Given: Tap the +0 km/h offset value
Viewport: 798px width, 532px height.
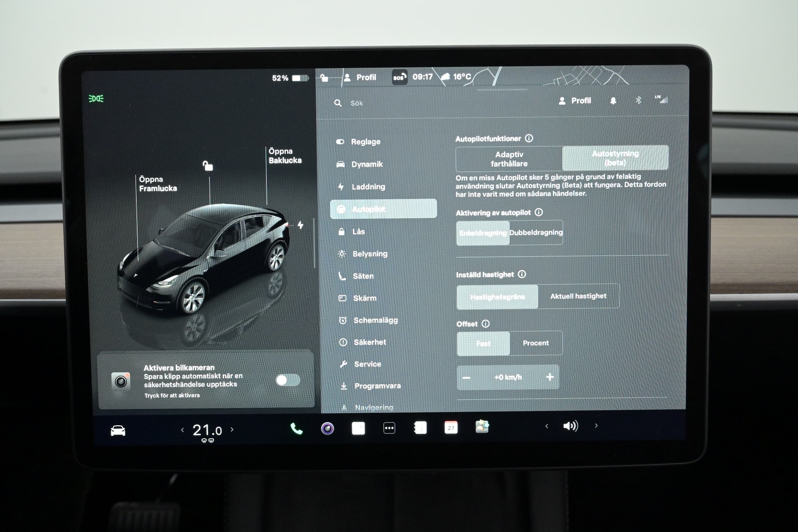Looking at the screenshot, I should coord(508,377).
